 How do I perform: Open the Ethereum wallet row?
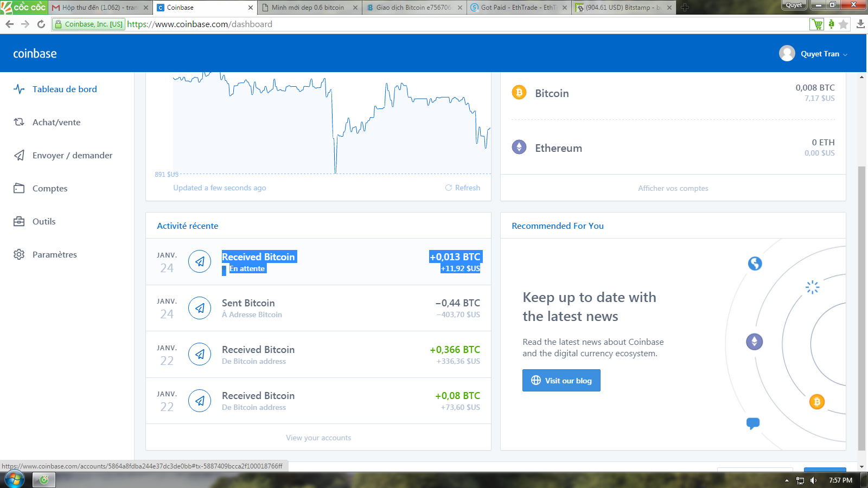pos(673,147)
